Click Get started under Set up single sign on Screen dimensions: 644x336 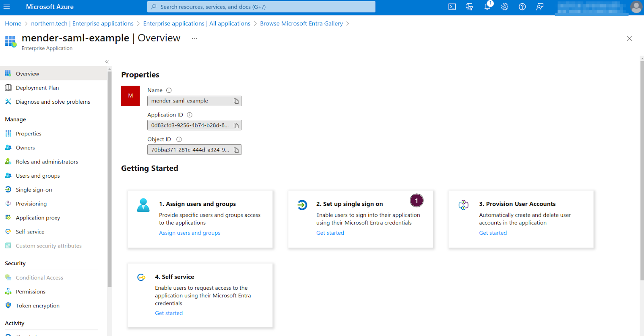[x=330, y=233]
